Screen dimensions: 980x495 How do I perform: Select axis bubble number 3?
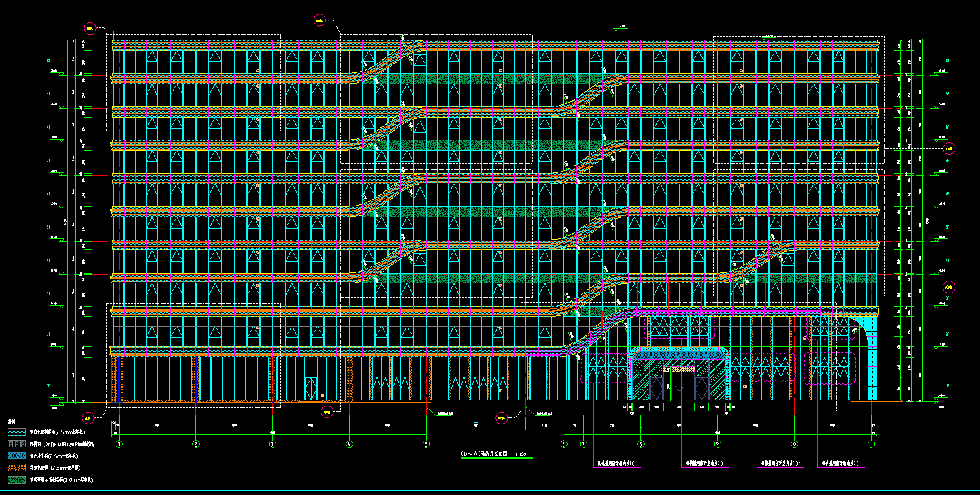pos(272,444)
